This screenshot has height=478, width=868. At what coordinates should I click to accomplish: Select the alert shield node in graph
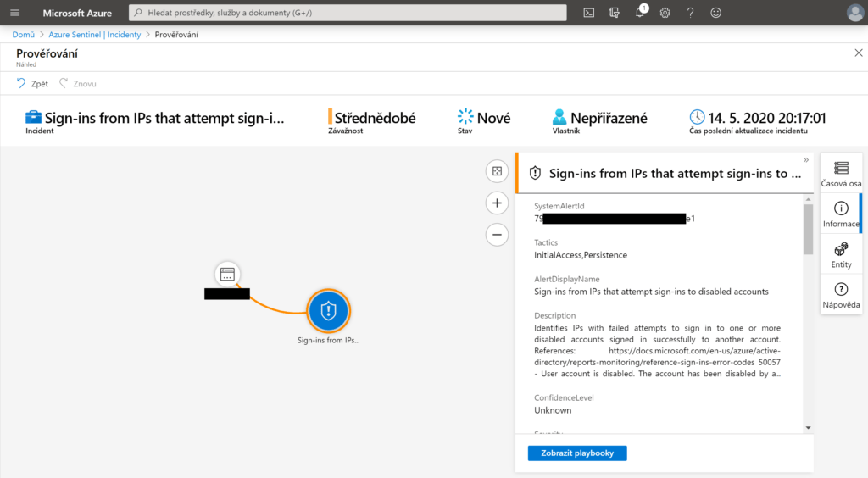pos(329,311)
